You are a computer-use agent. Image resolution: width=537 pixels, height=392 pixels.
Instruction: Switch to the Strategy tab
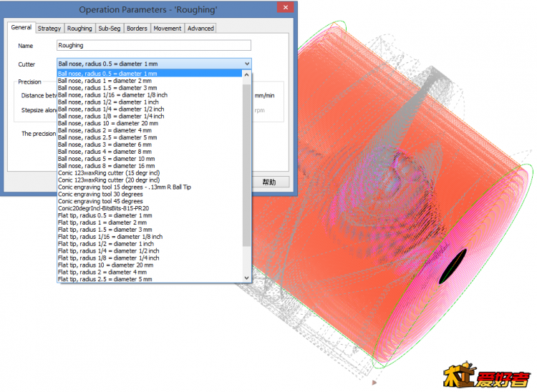click(x=49, y=28)
